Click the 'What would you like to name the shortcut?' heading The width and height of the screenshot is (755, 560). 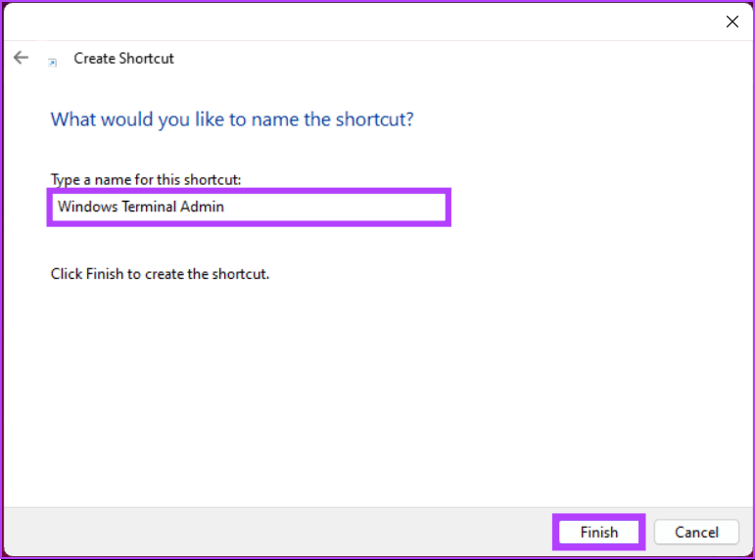tap(232, 119)
